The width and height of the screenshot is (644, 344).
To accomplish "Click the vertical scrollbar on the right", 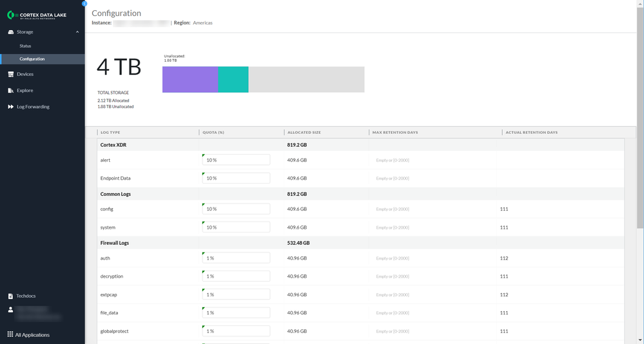I will (x=639, y=129).
